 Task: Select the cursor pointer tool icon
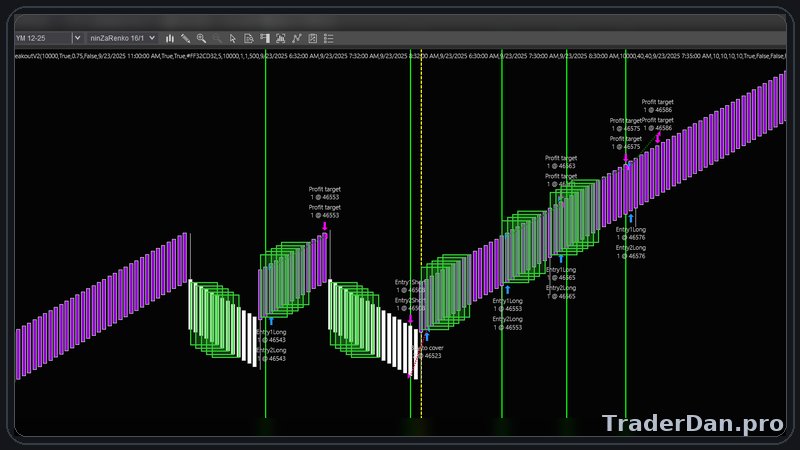pyautogui.click(x=233, y=38)
